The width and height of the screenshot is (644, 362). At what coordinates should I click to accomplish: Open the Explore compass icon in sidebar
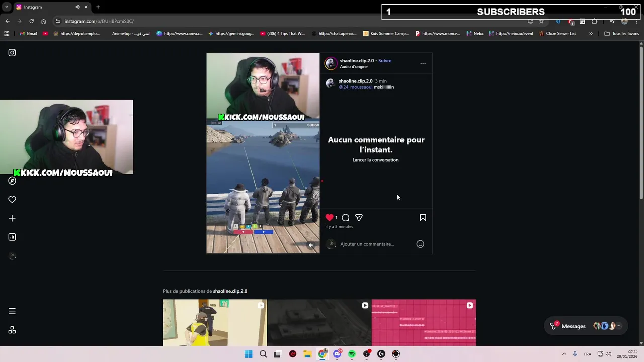(12, 180)
